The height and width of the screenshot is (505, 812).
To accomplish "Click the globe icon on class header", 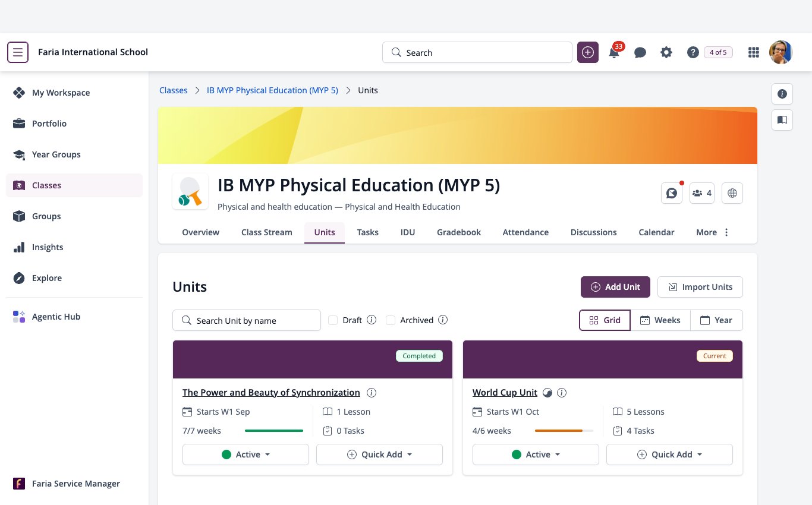I will (732, 193).
